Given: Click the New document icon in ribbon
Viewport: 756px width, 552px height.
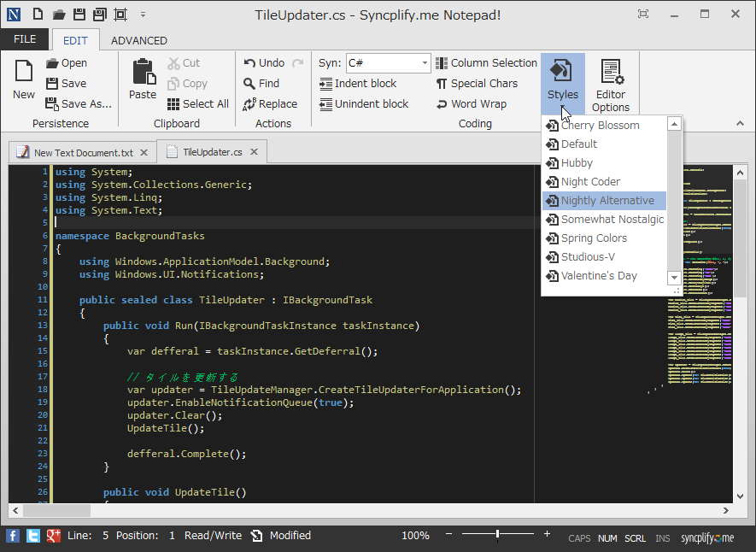Looking at the screenshot, I should point(24,79).
